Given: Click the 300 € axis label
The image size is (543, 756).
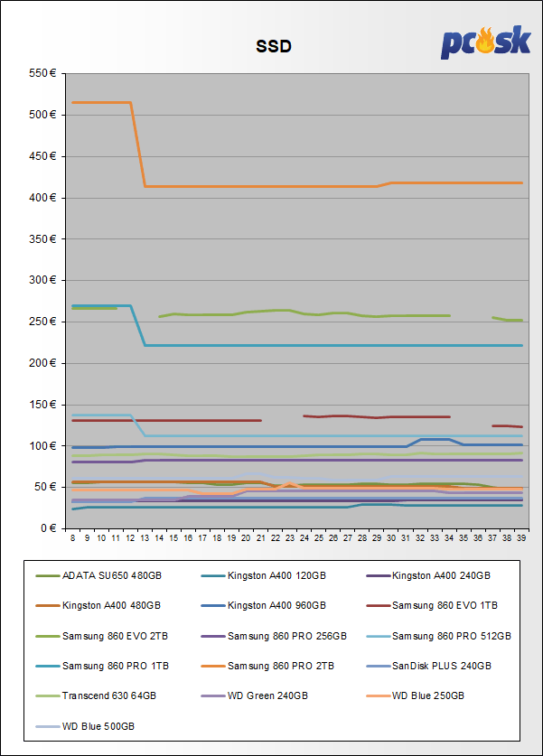Looking at the screenshot, I should tap(42, 280).
